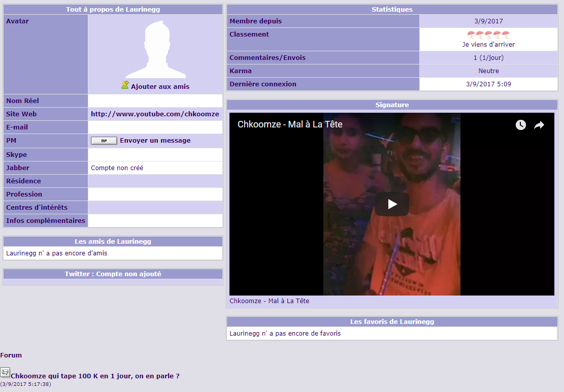Select the 'Les amis de Laurinegg' header

tap(113, 242)
